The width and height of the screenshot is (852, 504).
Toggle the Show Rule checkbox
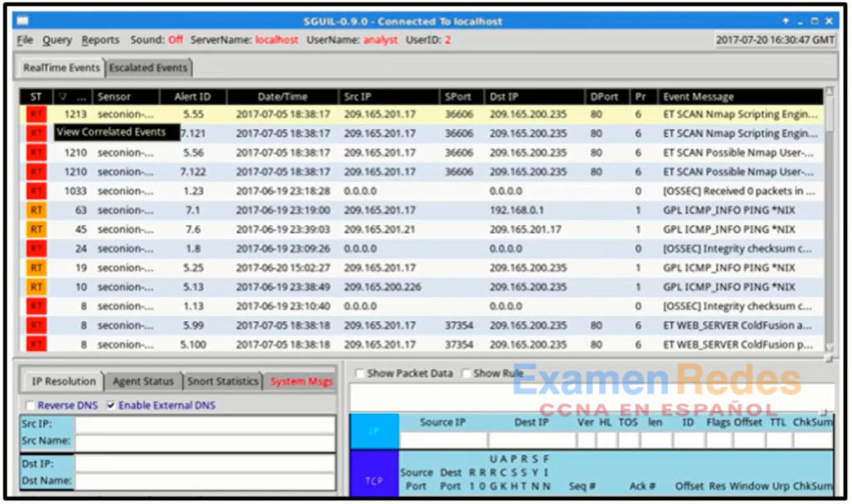click(x=466, y=373)
